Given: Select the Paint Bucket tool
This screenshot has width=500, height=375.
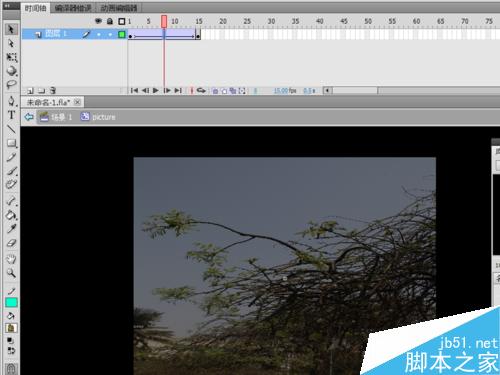Looking at the screenshot, I should click(x=11, y=215).
